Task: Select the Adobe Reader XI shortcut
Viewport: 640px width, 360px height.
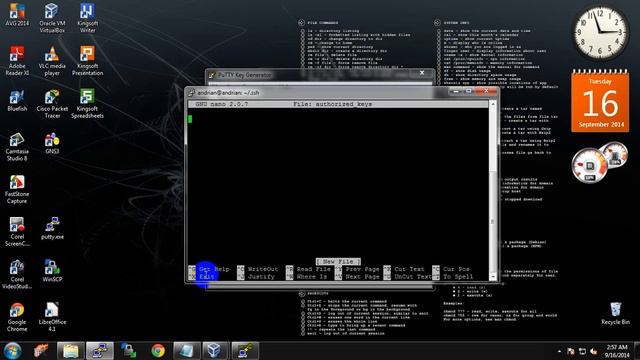Action: [x=17, y=61]
